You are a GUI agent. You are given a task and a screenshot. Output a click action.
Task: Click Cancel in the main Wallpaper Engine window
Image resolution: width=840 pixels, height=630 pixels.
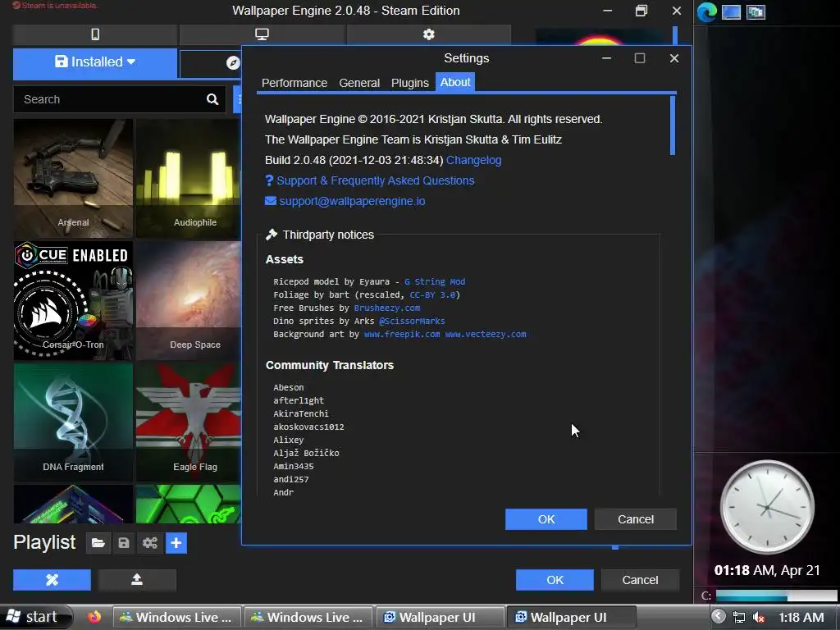(640, 580)
